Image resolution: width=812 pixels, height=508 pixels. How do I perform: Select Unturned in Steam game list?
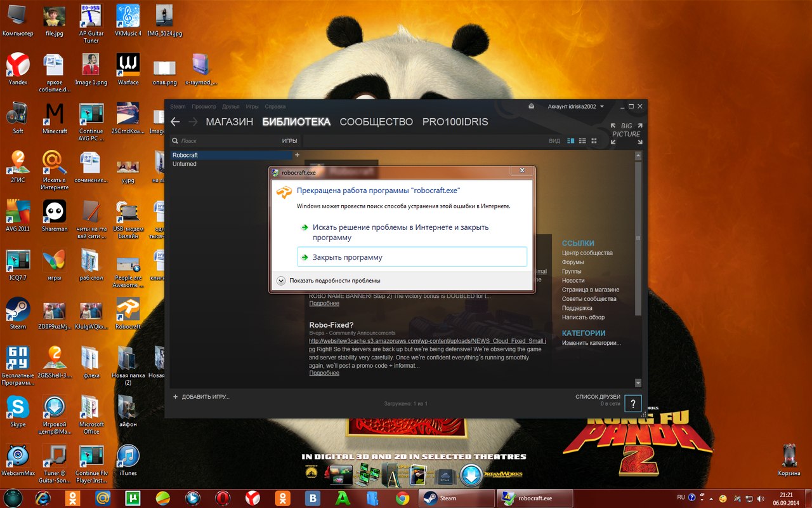[185, 164]
